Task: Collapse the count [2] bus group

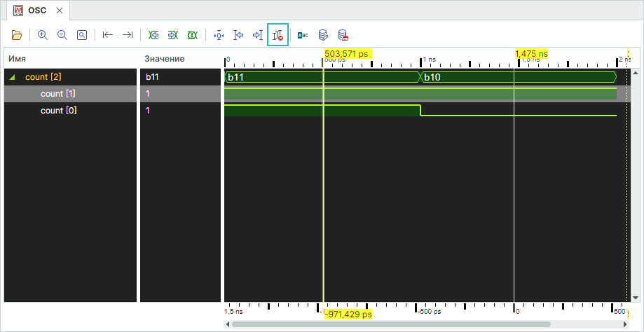Action: [13, 77]
